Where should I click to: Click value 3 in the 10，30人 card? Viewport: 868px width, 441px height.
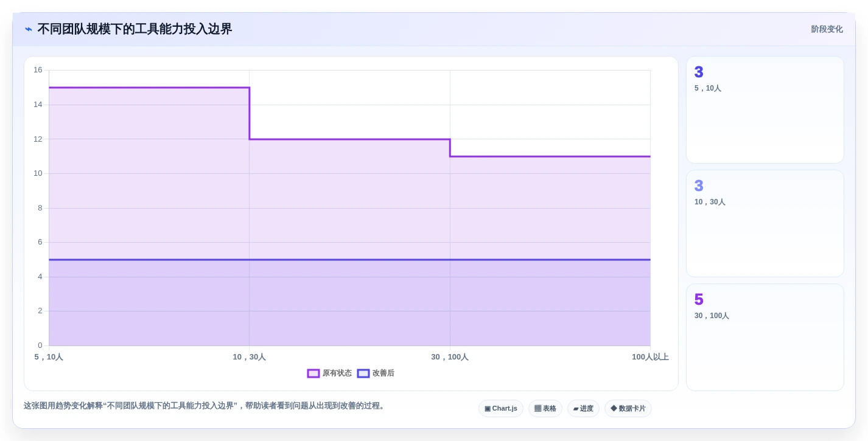point(699,186)
